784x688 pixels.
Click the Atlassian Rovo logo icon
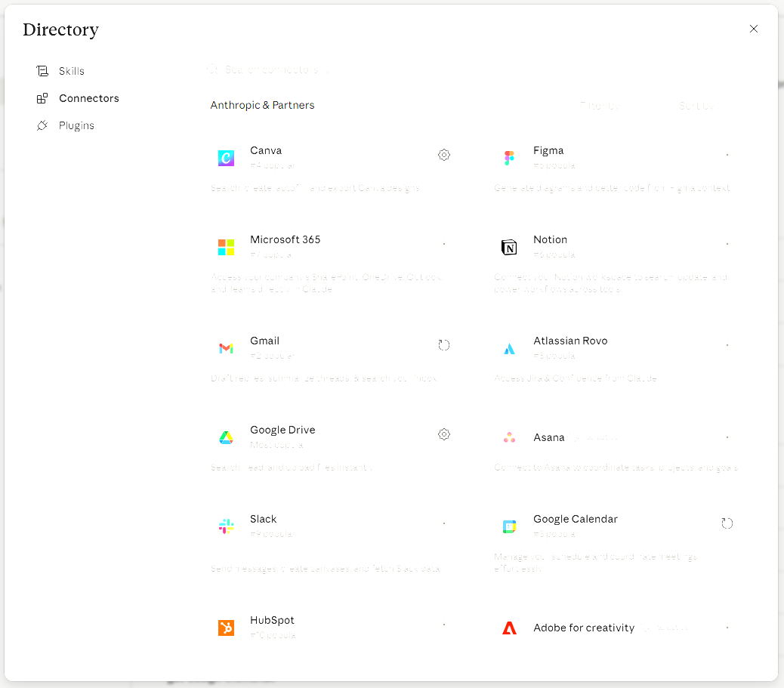click(x=509, y=348)
